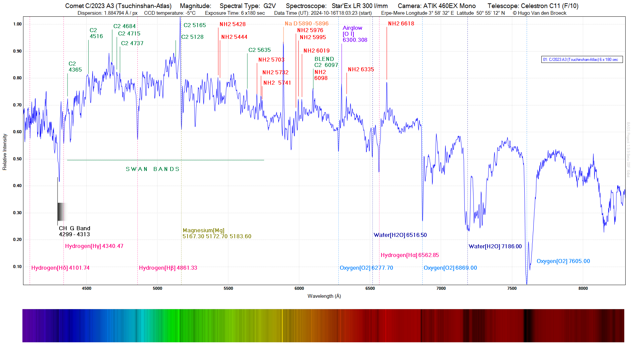644x351 pixels.
Task: Select the SWAN BANDS text label
Action: (x=153, y=169)
